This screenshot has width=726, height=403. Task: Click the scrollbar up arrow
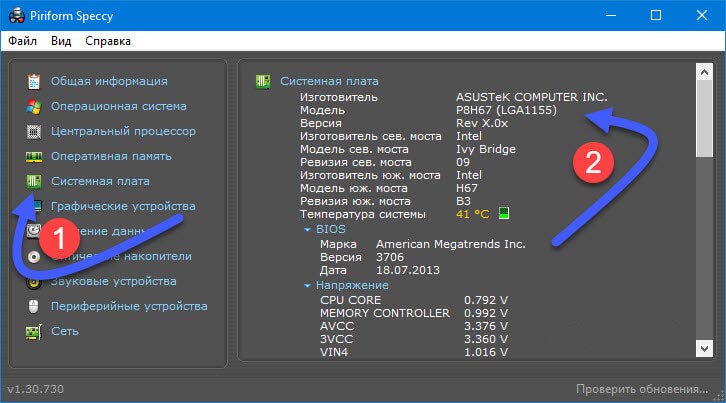click(x=704, y=72)
